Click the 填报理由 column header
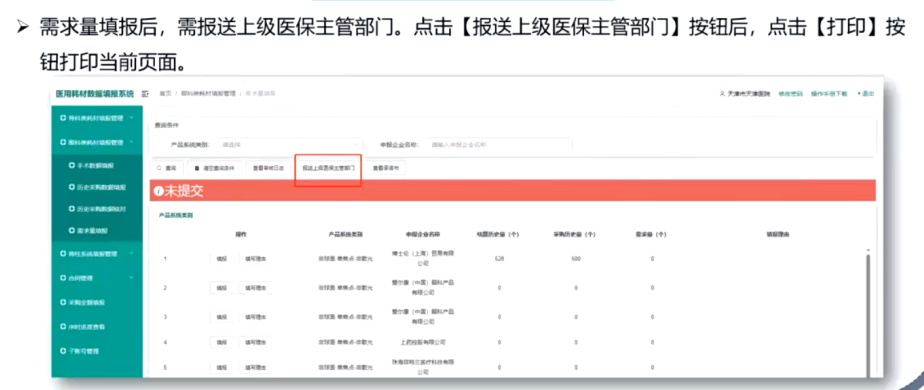Screen dimensions: 924x390 pos(777,234)
